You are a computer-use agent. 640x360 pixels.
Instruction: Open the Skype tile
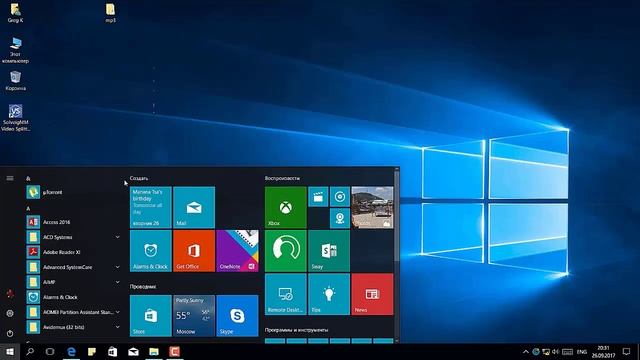point(237,316)
